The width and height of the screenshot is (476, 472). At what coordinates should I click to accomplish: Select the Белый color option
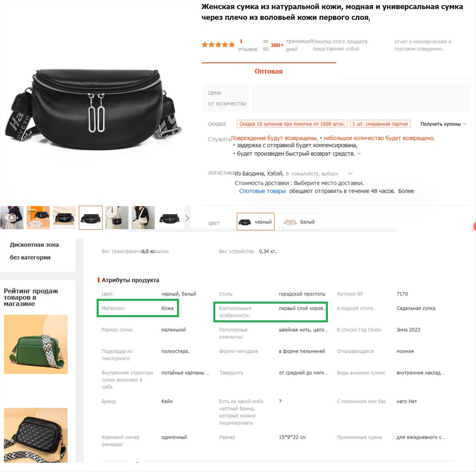tap(300, 222)
